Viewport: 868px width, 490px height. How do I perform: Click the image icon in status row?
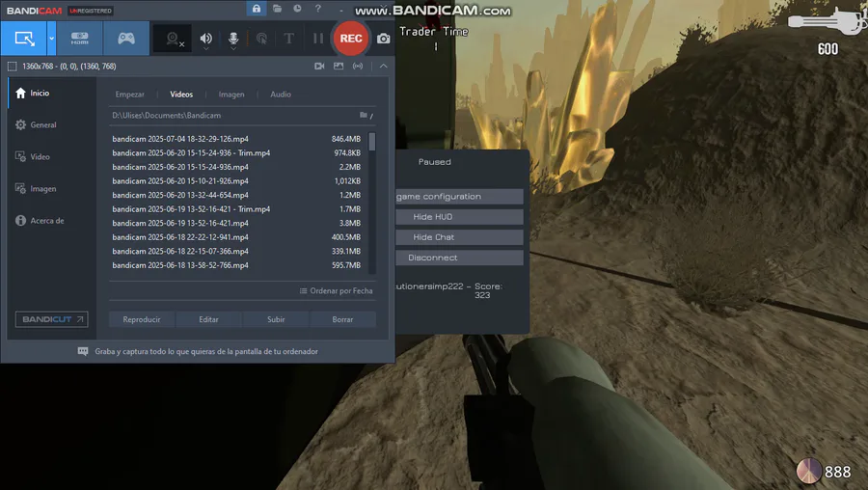click(339, 66)
